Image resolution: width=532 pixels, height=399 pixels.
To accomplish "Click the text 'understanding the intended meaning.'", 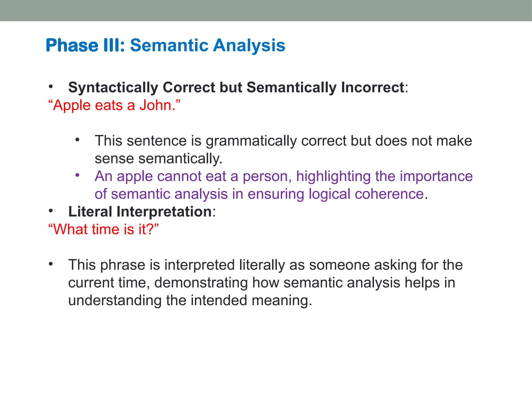I will pos(190,300).
